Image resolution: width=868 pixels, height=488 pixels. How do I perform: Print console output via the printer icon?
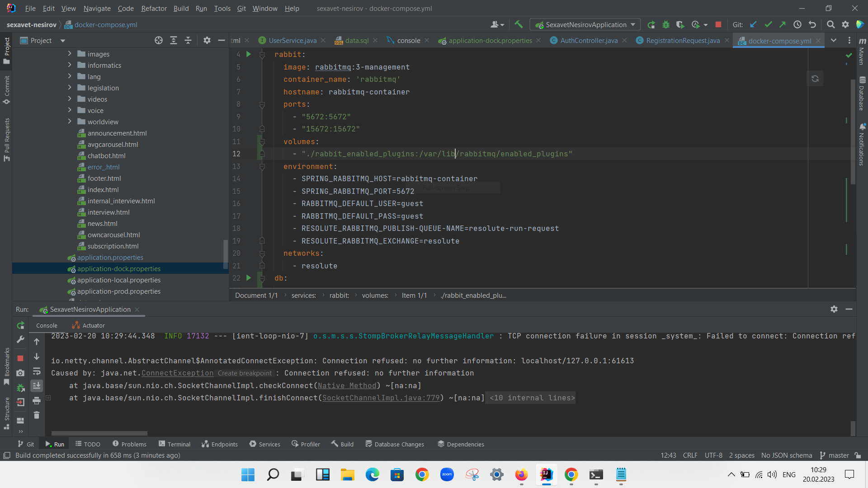pyautogui.click(x=37, y=400)
